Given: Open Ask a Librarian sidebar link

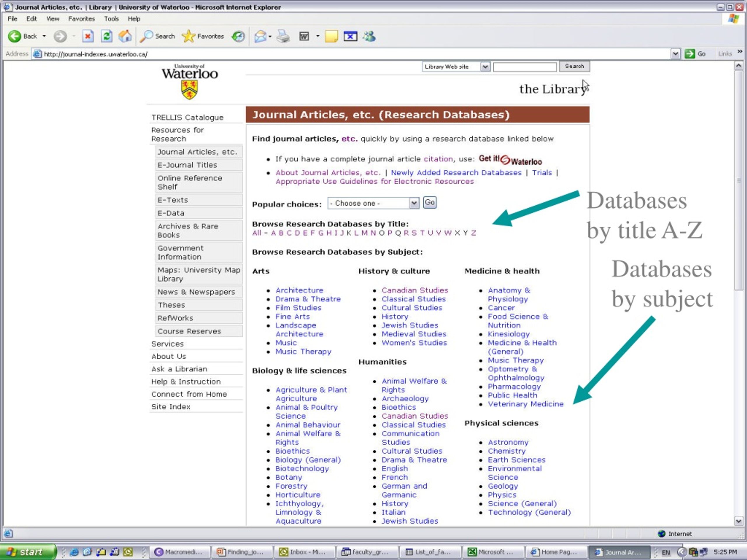Looking at the screenshot, I should [x=179, y=369].
